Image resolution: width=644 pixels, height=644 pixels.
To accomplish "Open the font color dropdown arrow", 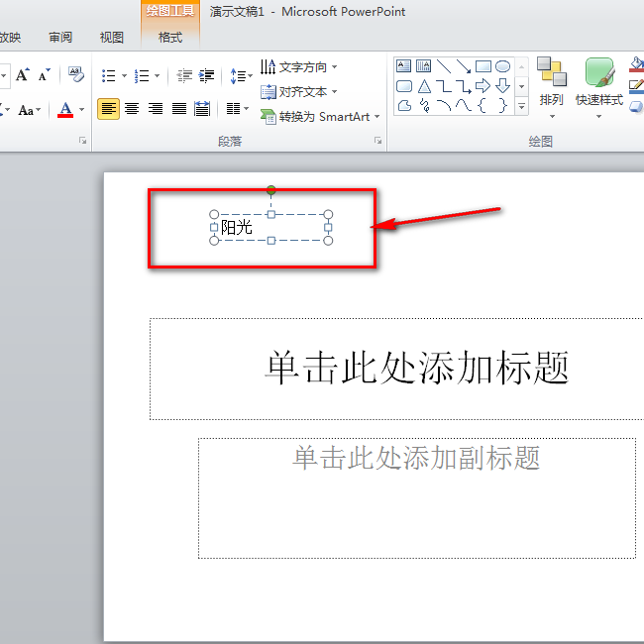I will tap(81, 110).
